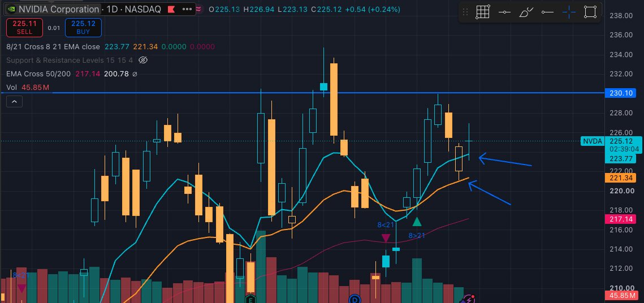The height and width of the screenshot is (303, 644).
Task: Show hidden Support & Resistance Levels via eye icon
Action: pyautogui.click(x=143, y=60)
